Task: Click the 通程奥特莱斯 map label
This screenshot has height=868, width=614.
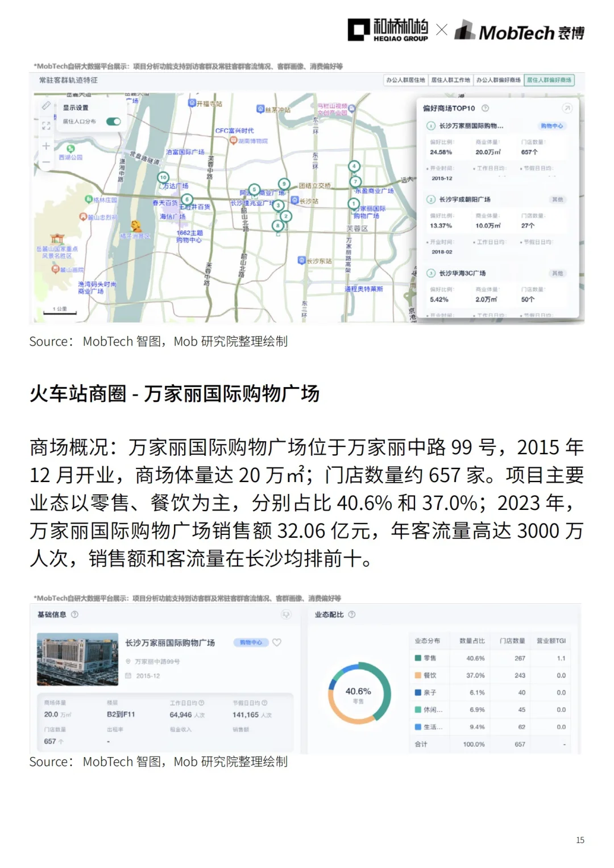Action: pyautogui.click(x=363, y=289)
